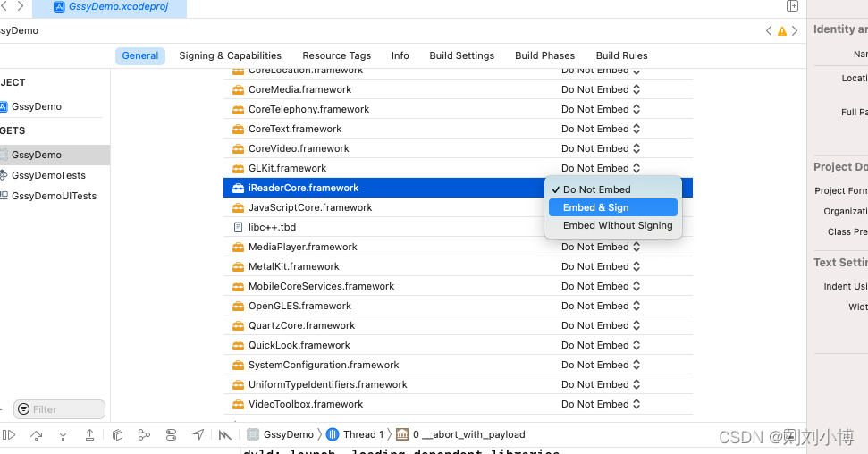868x454 pixels.
Task: Open the Build Phases tab
Action: point(544,56)
